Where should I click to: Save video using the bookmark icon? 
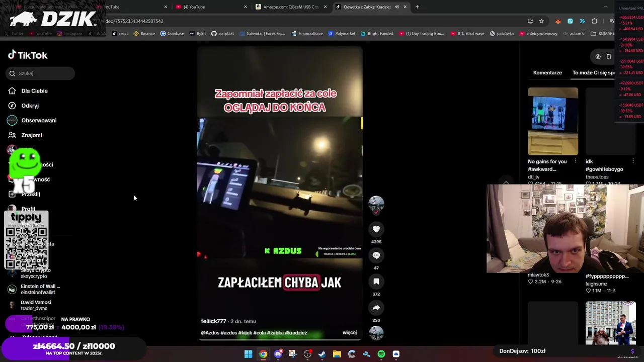click(x=376, y=282)
